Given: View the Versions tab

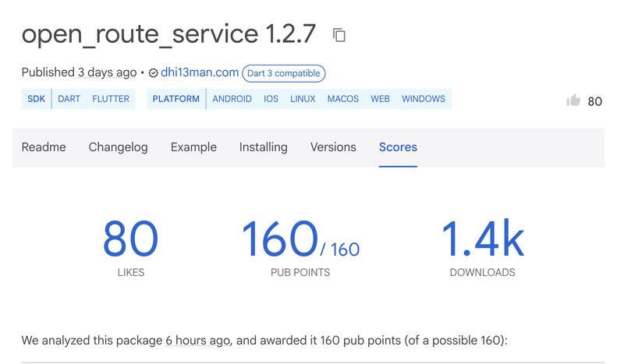Looking at the screenshot, I should 333,147.
